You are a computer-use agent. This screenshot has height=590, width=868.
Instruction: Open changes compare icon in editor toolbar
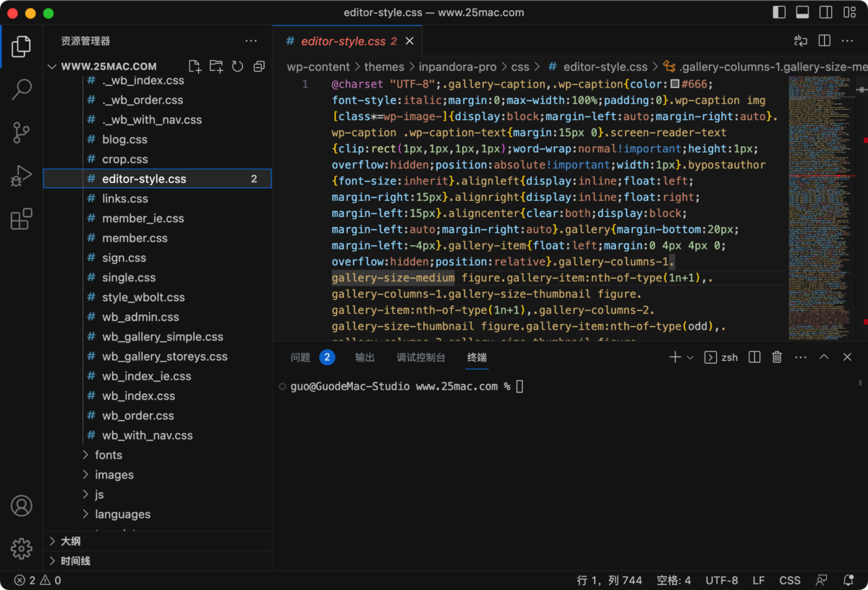[801, 41]
